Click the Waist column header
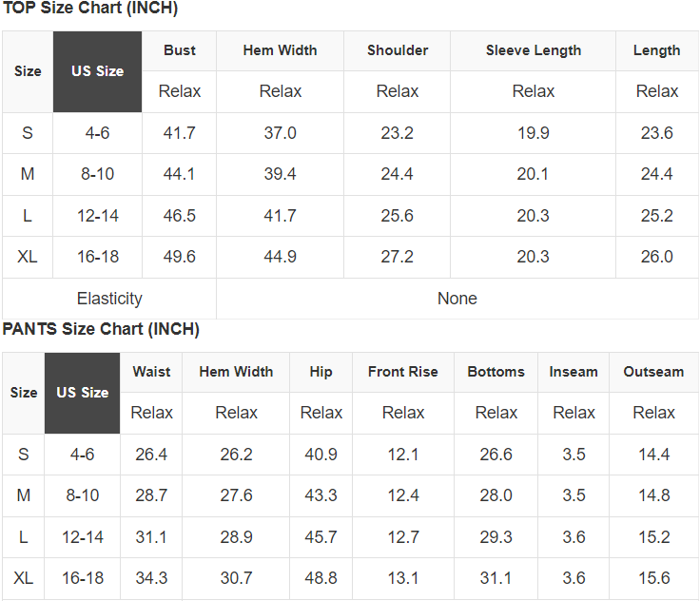The image size is (700, 601). [x=151, y=372]
